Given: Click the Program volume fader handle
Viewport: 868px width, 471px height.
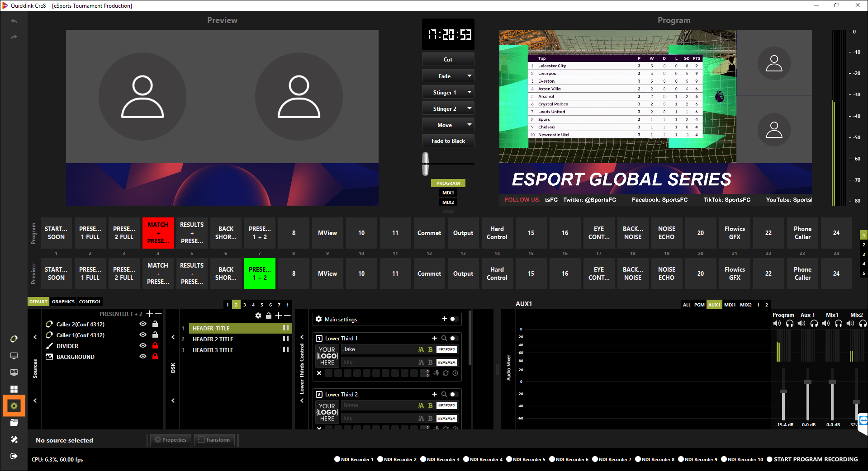Looking at the screenshot, I should 783,391.
